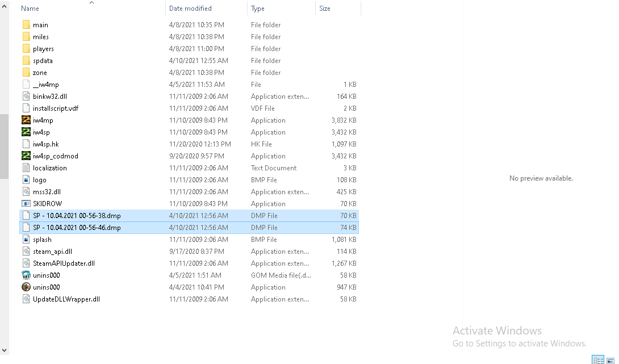Switch to large thumbnails view icon
619x364 pixels.
[x=610, y=360]
